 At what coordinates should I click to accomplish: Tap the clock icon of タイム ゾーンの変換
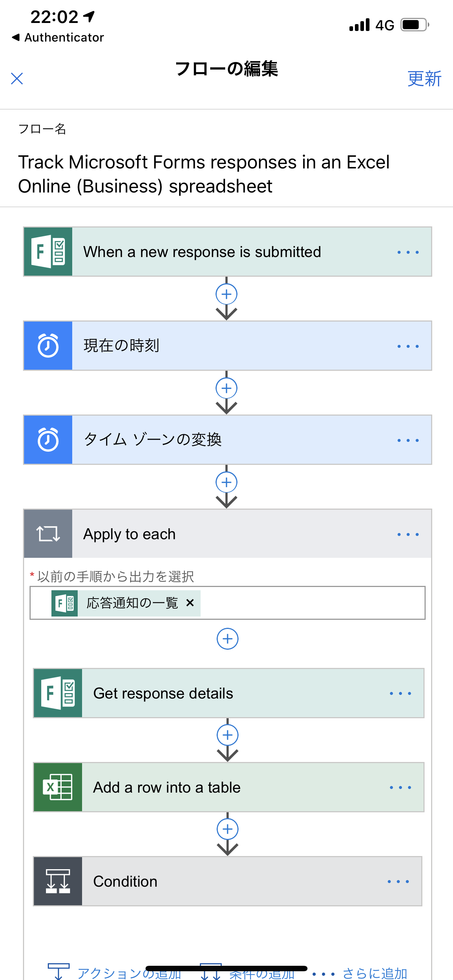click(x=48, y=439)
